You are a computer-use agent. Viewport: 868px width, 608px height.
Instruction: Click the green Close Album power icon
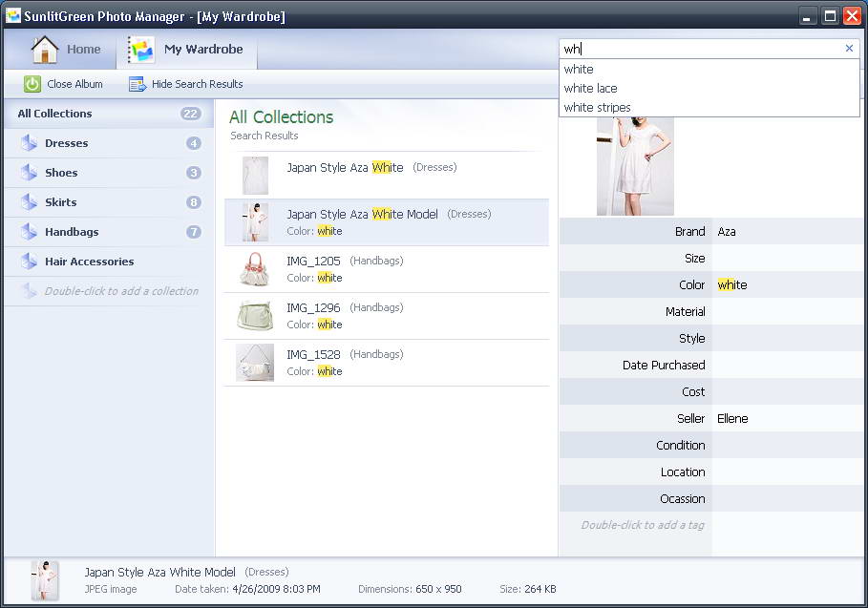pyautogui.click(x=32, y=84)
